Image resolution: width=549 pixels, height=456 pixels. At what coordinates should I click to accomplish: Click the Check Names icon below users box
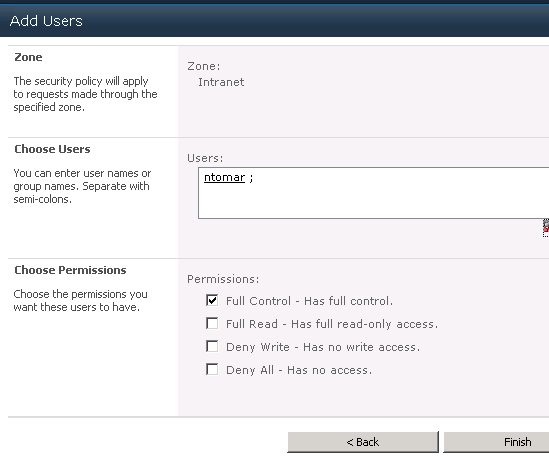[x=546, y=228]
